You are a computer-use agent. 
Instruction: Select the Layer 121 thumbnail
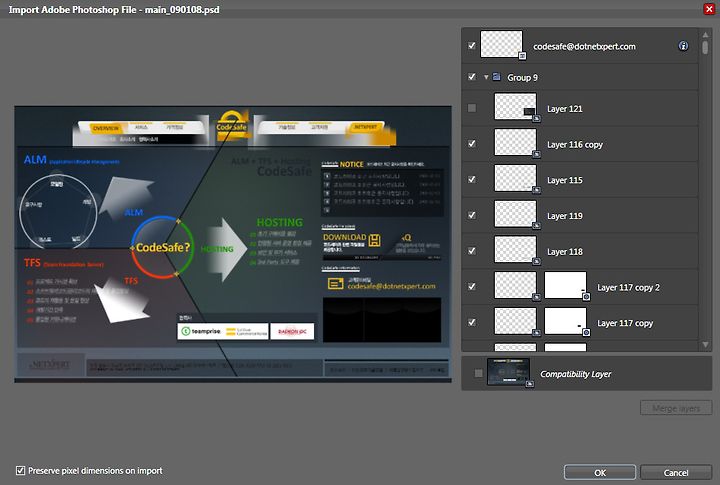pos(515,107)
